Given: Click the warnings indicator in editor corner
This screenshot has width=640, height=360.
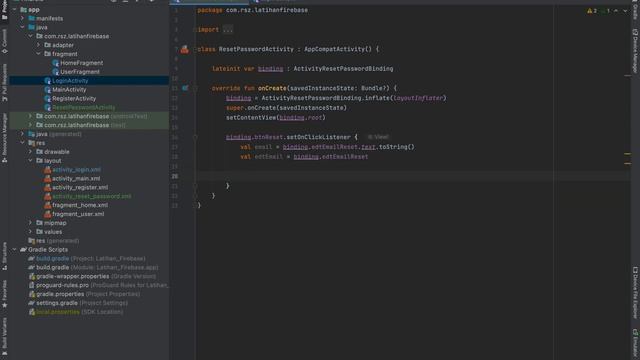Looking at the screenshot, I should [x=592, y=11].
